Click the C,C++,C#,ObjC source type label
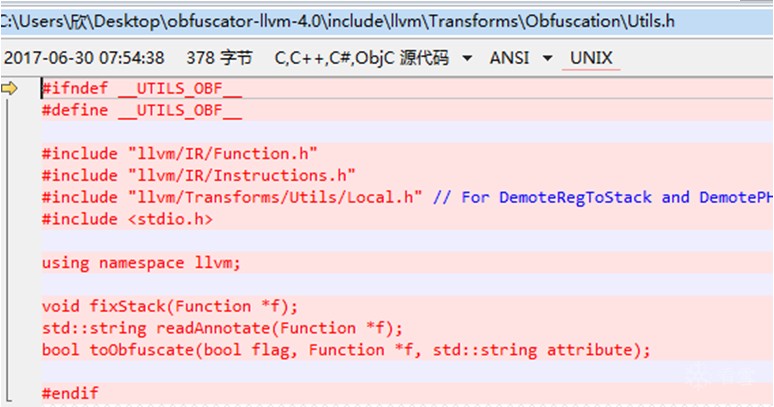774x407 pixels. pyautogui.click(x=361, y=58)
